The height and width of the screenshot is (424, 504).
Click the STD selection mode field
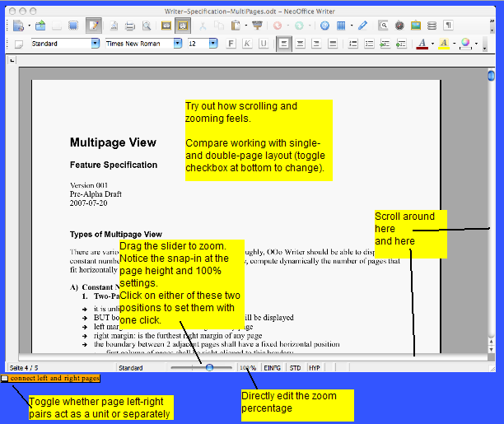click(x=295, y=367)
